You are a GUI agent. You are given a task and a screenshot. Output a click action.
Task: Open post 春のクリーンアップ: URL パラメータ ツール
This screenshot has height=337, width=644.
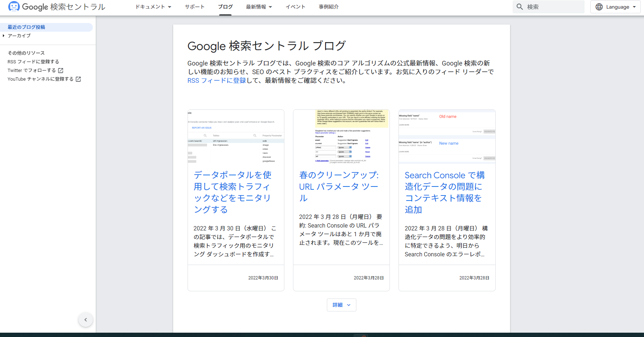click(x=339, y=187)
